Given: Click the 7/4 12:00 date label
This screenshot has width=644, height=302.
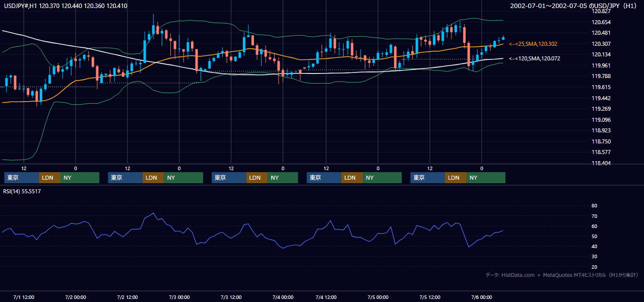Looking at the screenshot, I should [x=326, y=297].
